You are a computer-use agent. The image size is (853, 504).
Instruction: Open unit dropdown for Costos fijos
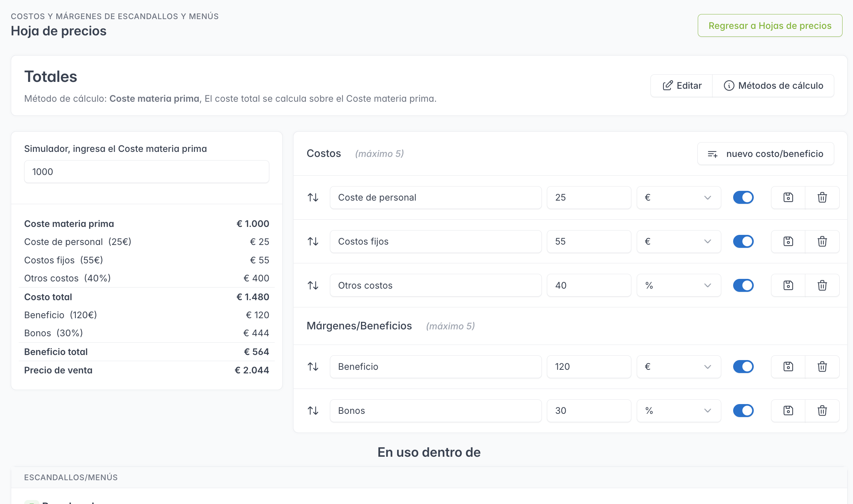click(x=678, y=241)
